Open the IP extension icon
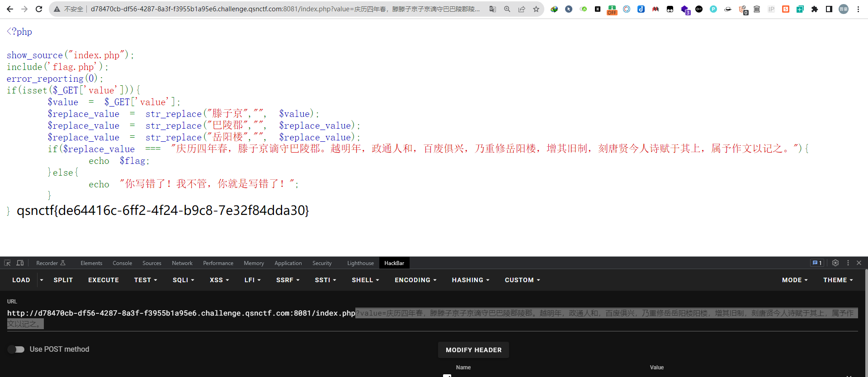The image size is (868, 377). [x=771, y=9]
